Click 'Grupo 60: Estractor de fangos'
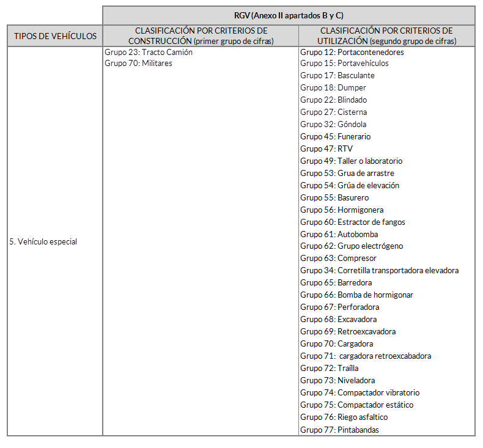The image size is (483, 448). point(352,222)
